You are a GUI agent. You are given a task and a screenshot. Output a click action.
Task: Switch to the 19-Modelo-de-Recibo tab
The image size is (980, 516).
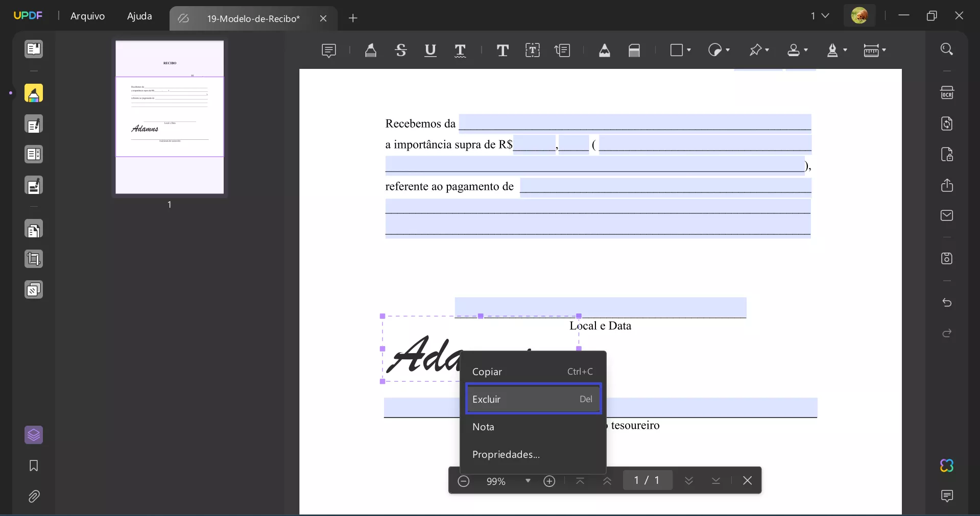[x=253, y=19]
